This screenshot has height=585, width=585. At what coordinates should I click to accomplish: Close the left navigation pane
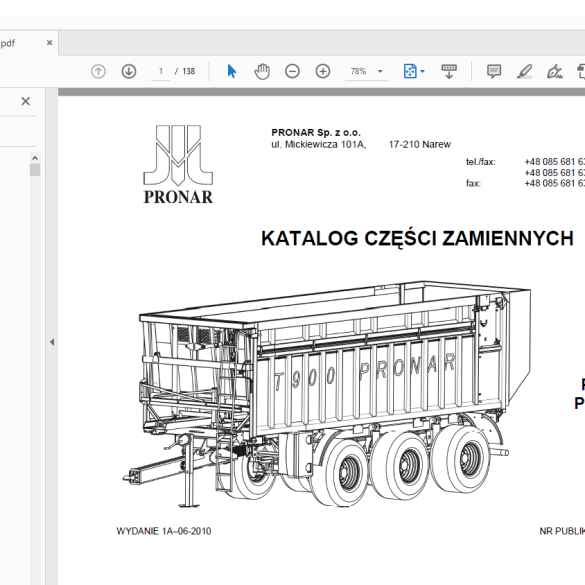tap(25, 101)
